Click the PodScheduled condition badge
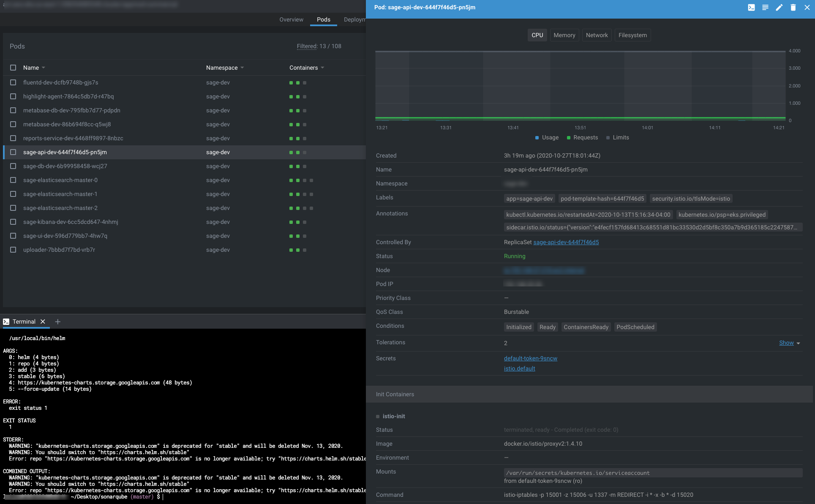 pyautogui.click(x=635, y=327)
